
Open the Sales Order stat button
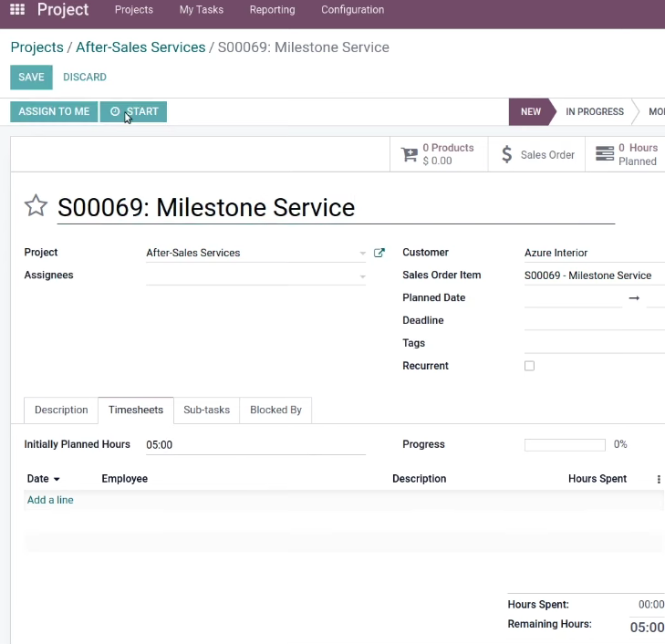click(536, 154)
